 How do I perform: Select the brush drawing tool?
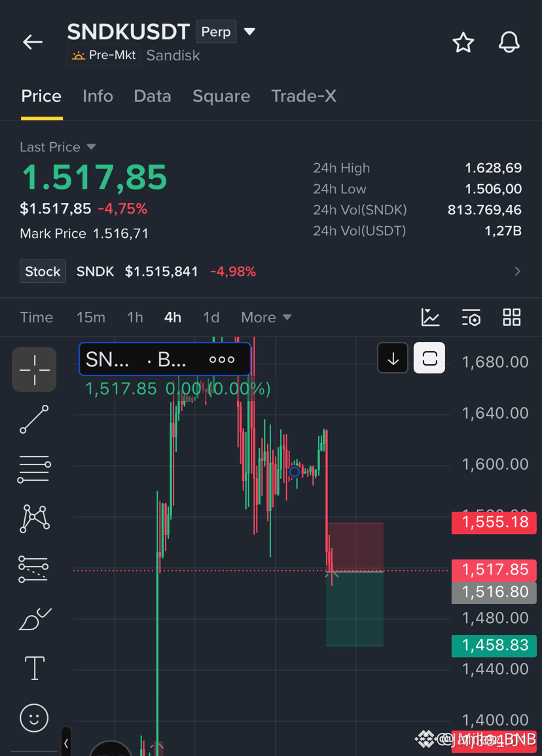coord(35,619)
